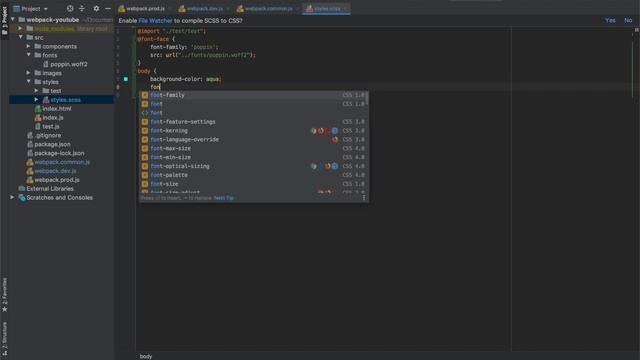Toggle the Favorites tool window sidebar button
The image size is (640, 360).
(4, 295)
